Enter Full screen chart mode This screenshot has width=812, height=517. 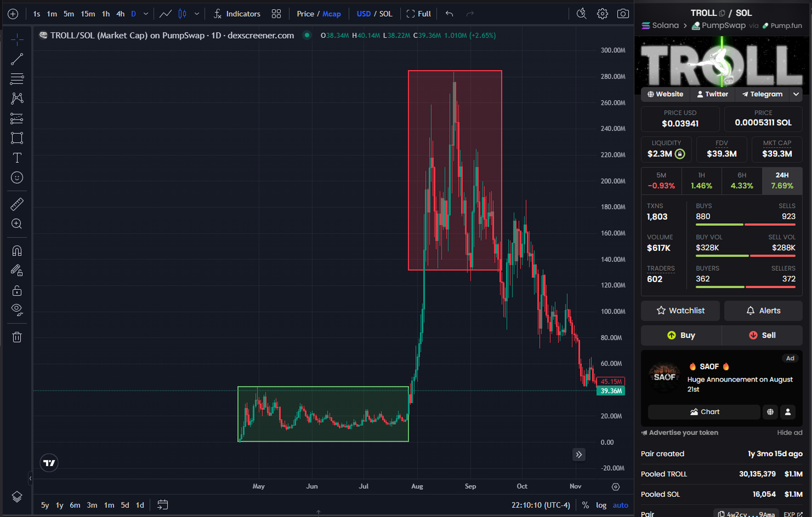pyautogui.click(x=419, y=13)
